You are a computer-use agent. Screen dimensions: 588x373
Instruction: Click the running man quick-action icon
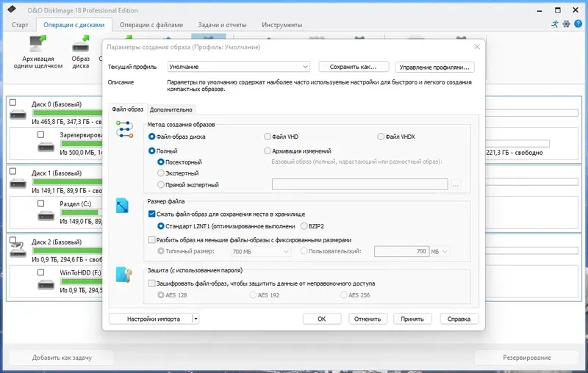point(555,24)
